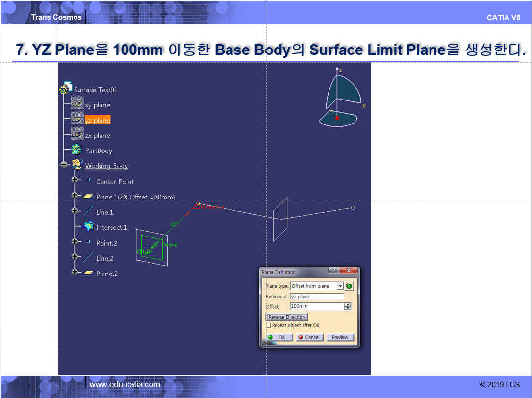Viewport: 532px width, 398px height.
Task: Click the green Move label in viewport
Action: [170, 244]
